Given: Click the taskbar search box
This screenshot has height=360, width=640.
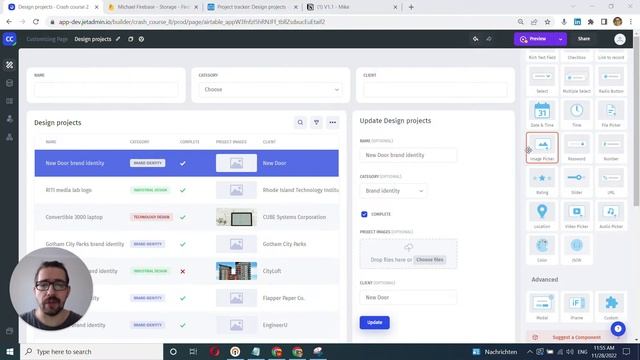Looking at the screenshot, I should [x=91, y=351].
